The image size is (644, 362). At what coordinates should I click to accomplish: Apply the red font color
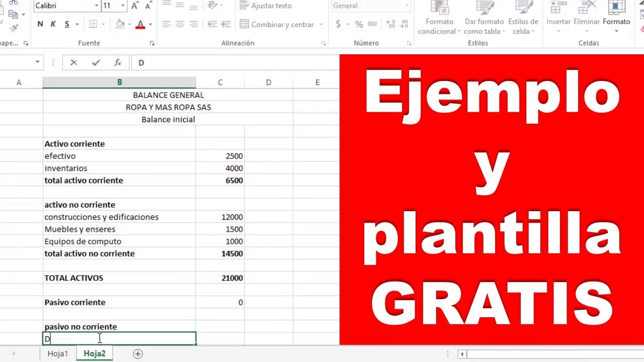140,24
